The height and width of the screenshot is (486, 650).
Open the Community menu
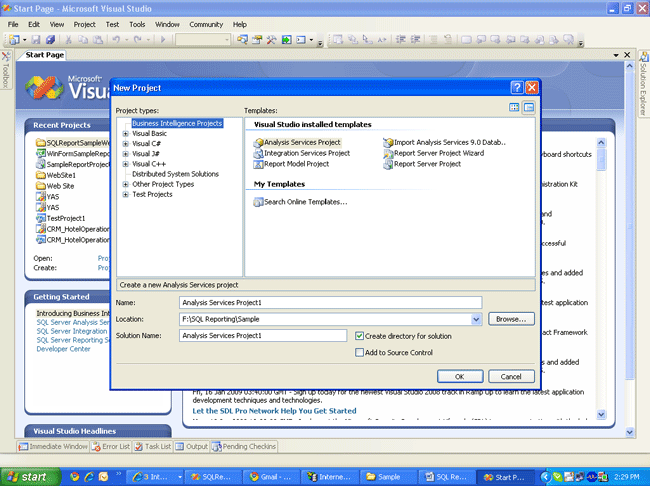click(206, 24)
